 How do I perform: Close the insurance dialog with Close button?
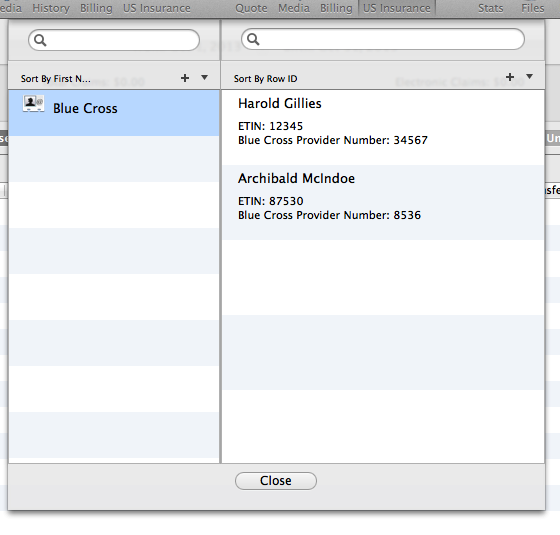[276, 481]
